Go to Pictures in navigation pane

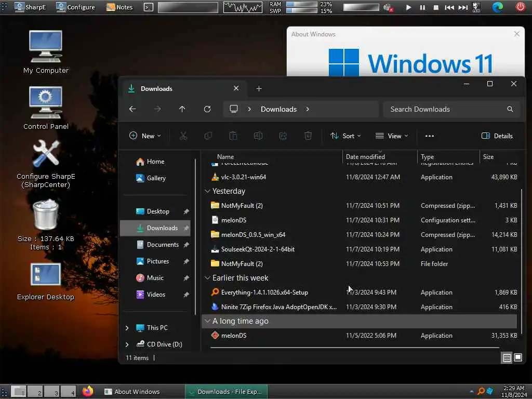(155, 261)
